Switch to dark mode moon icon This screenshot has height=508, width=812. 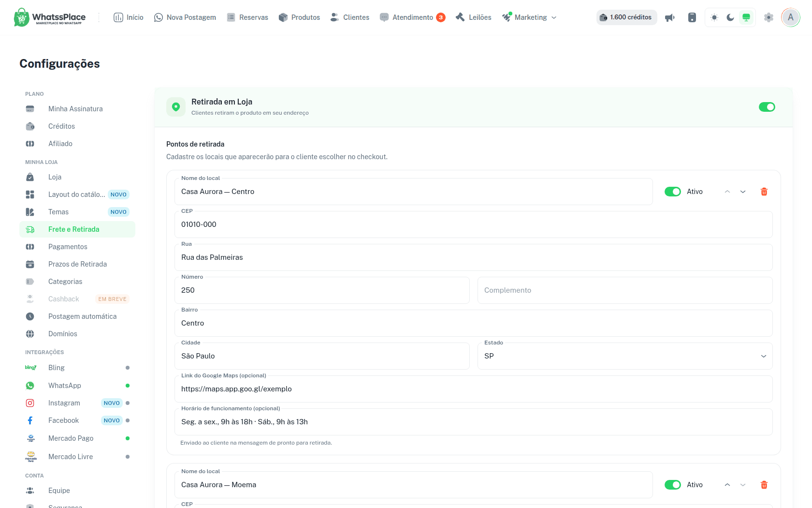[730, 17]
